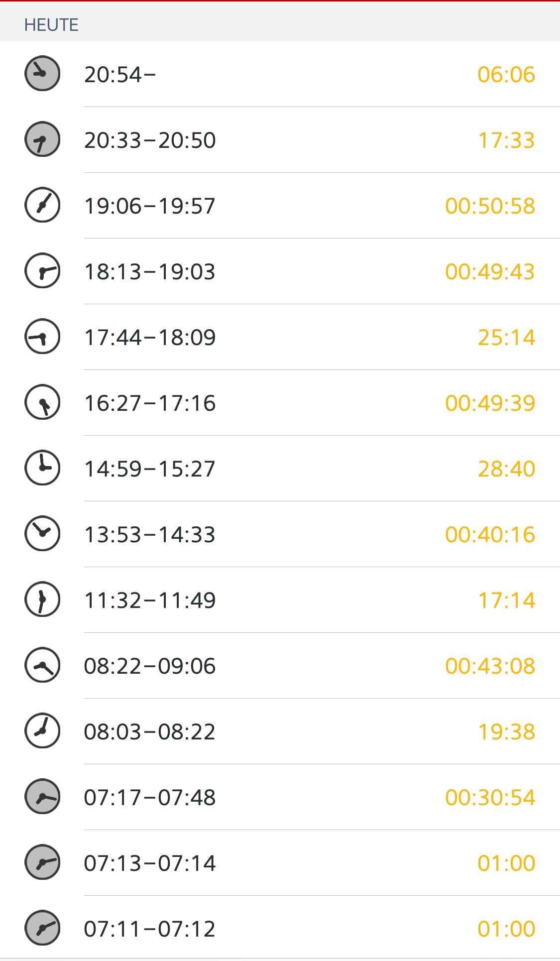Click clock icon for the 18:13–19:03 entry

[42, 271]
